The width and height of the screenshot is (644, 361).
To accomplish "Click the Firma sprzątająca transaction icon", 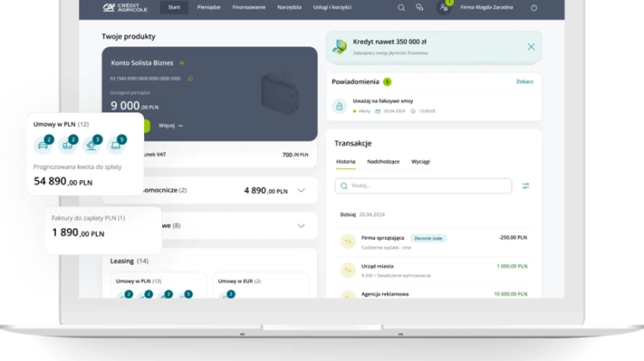I will click(348, 242).
